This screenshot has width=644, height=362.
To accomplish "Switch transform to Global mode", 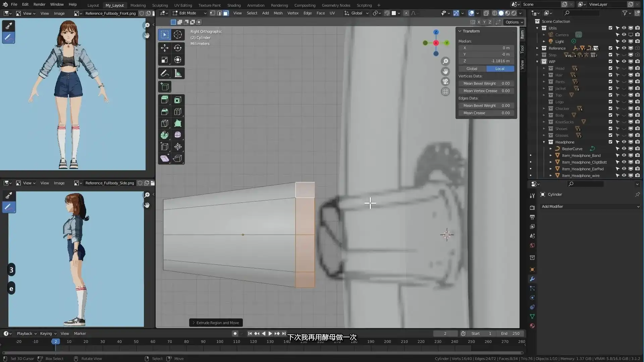I will click(x=472, y=69).
